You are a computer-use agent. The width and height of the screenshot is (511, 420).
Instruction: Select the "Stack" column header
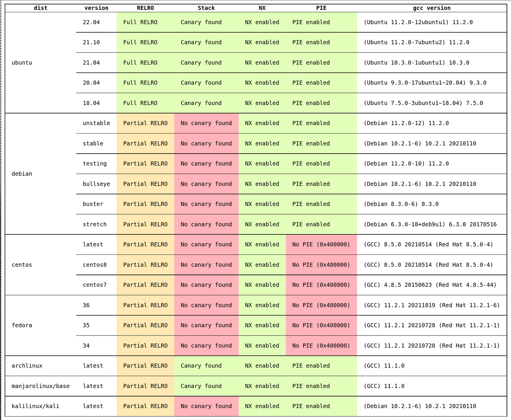tap(206, 8)
